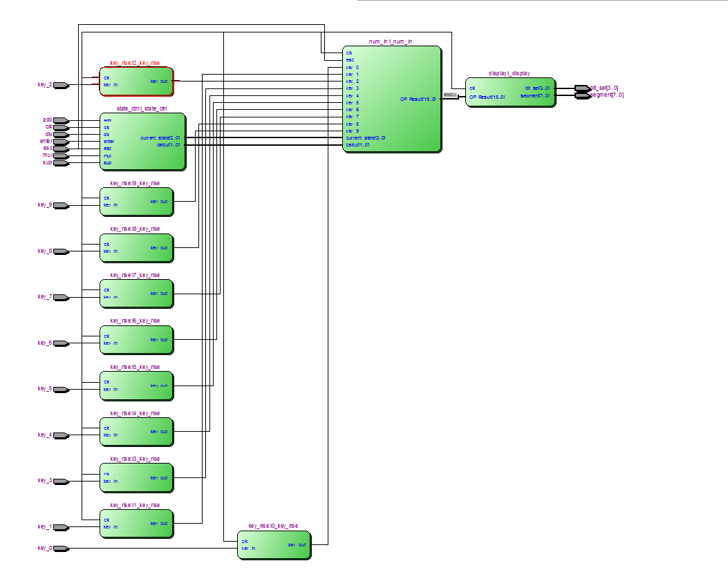Image resolution: width=728 pixels, height=581 pixels.
Task: Select the key_out port on key_rise:i5_key_rise
Action: point(160,385)
